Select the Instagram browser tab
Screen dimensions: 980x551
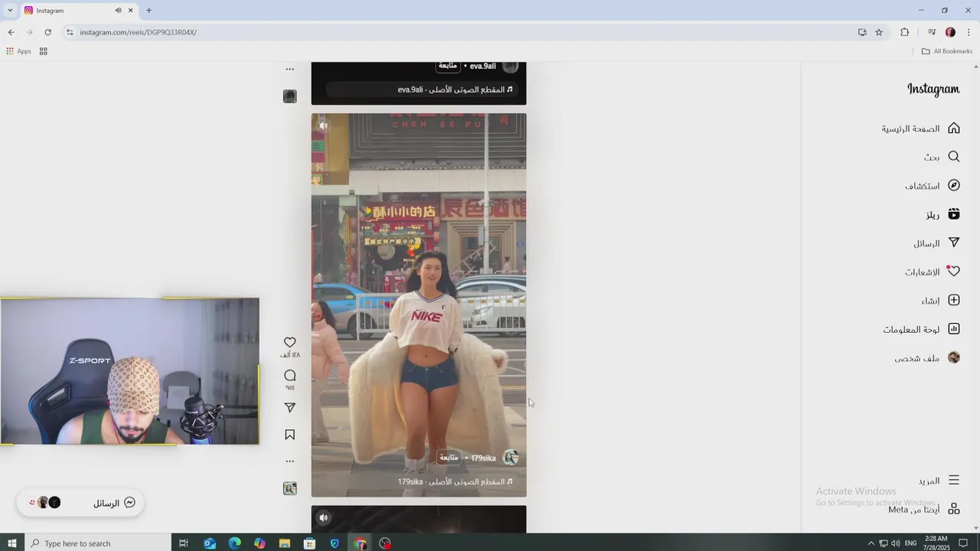click(78, 11)
